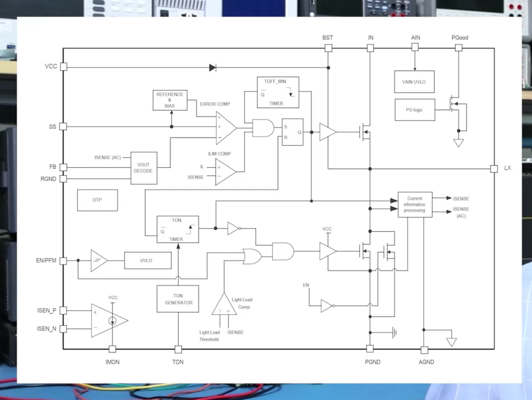This screenshot has height=400, width=532.
Task: Select the OR gate symbol
Action: coord(252,257)
